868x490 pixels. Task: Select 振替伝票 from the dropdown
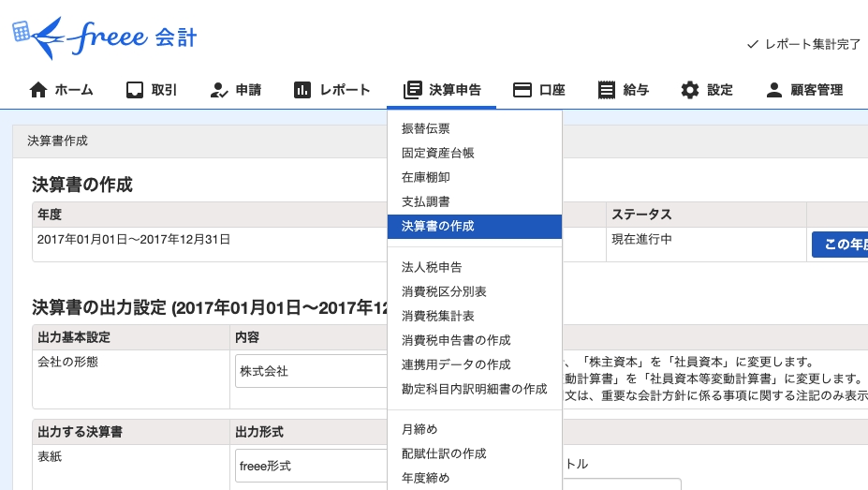point(475,128)
